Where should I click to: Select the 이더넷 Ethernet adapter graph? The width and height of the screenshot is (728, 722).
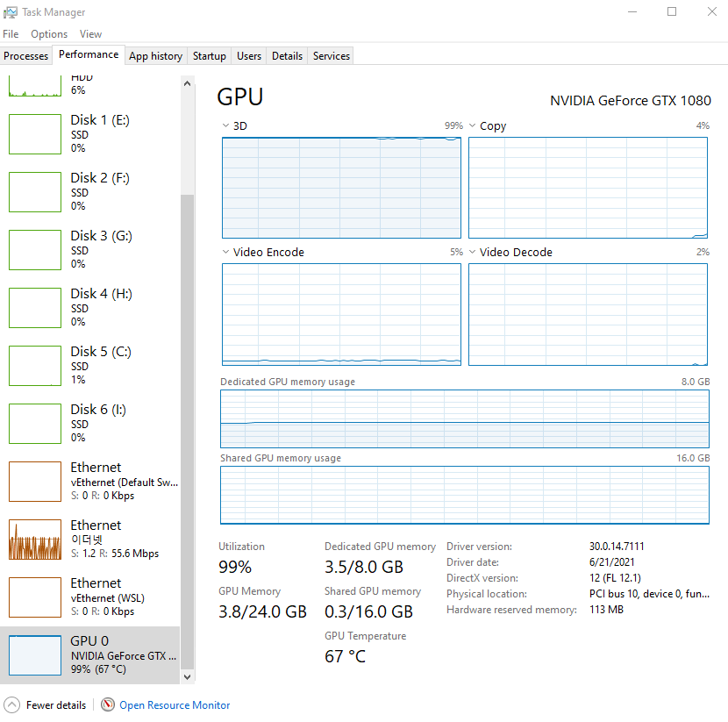click(x=35, y=539)
